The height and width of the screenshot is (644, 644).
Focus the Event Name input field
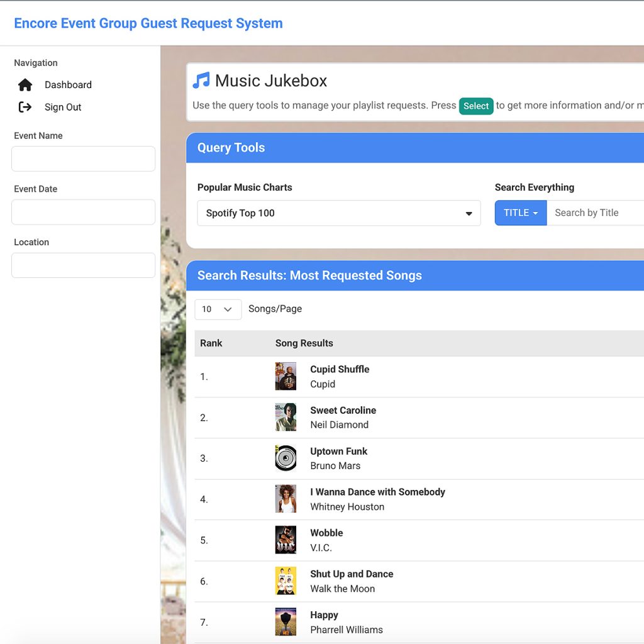(83, 158)
